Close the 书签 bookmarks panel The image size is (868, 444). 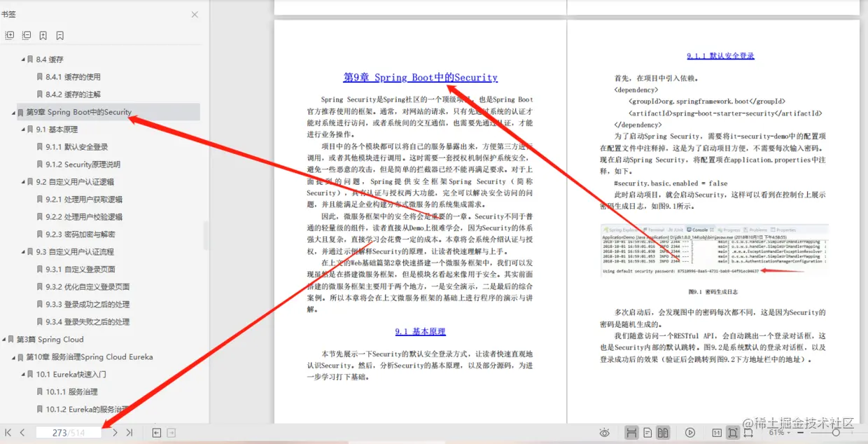pyautogui.click(x=195, y=15)
